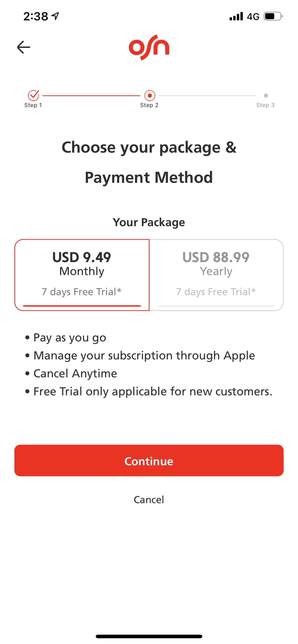Tap the battery icon in status bar
298x644 pixels.
click(273, 16)
